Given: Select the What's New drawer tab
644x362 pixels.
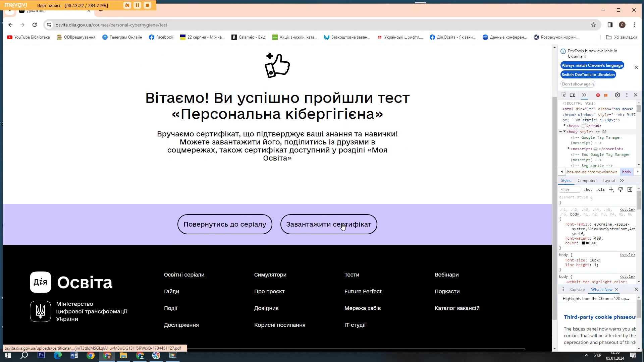Looking at the screenshot, I should (601, 290).
